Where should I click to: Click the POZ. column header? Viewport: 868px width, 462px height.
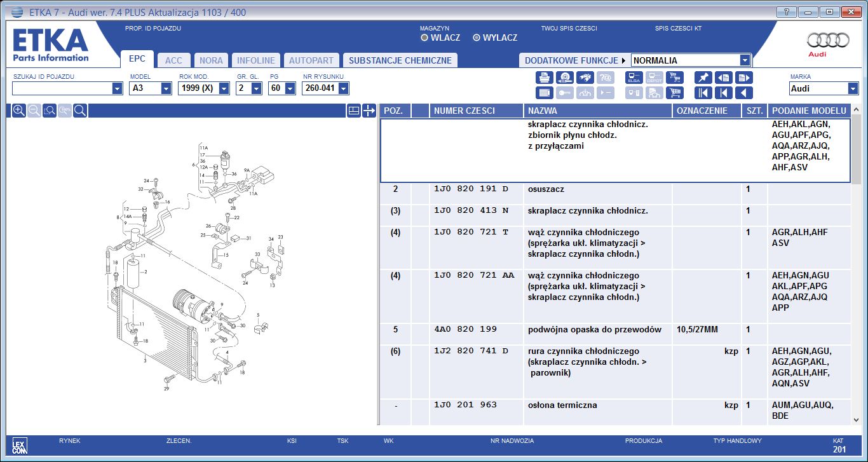395,111
